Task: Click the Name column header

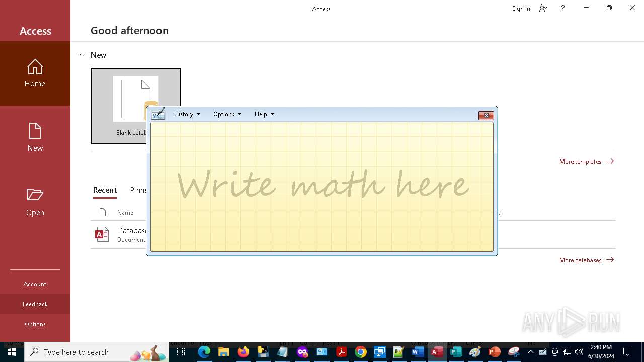Action: (125, 212)
